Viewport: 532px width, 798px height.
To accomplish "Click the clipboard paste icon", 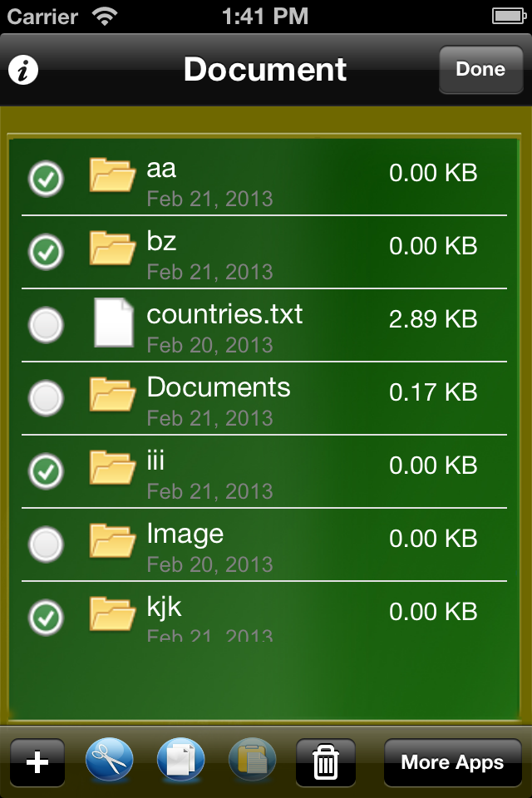I will pyautogui.click(x=253, y=761).
